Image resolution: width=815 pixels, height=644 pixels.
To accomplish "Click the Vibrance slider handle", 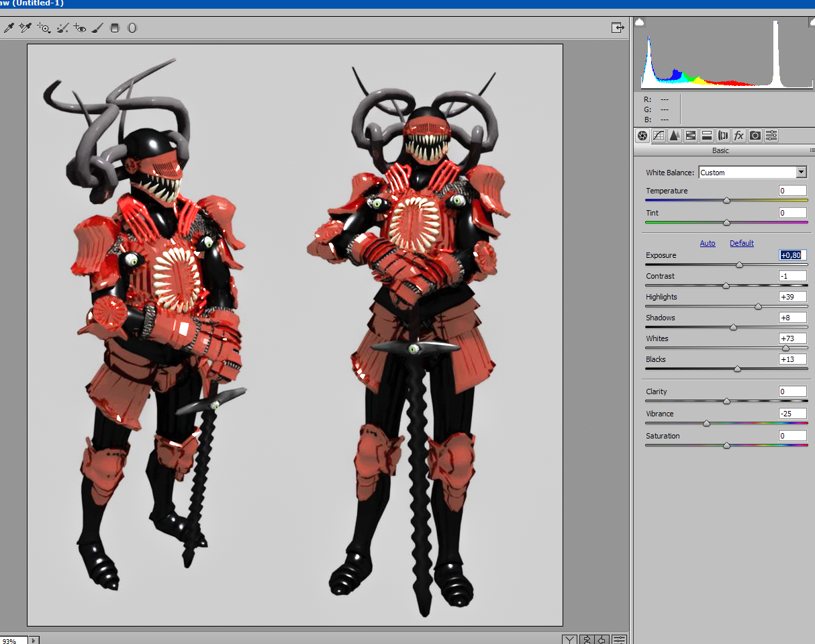I will pos(706,423).
